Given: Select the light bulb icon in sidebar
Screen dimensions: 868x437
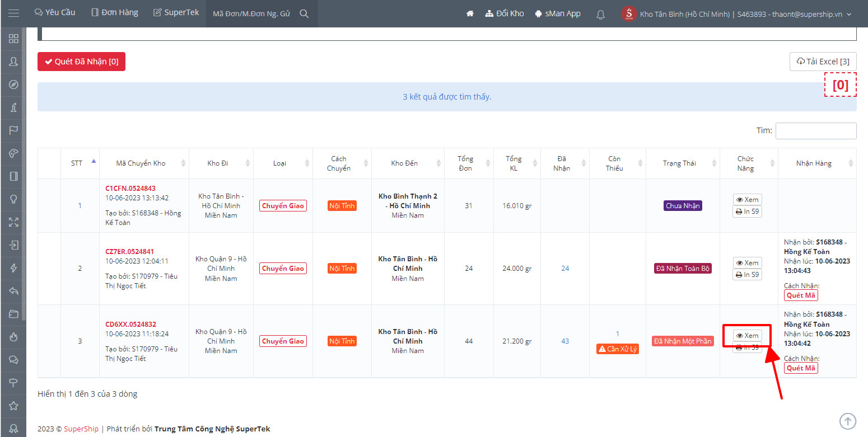Looking at the screenshot, I should click(x=13, y=199).
